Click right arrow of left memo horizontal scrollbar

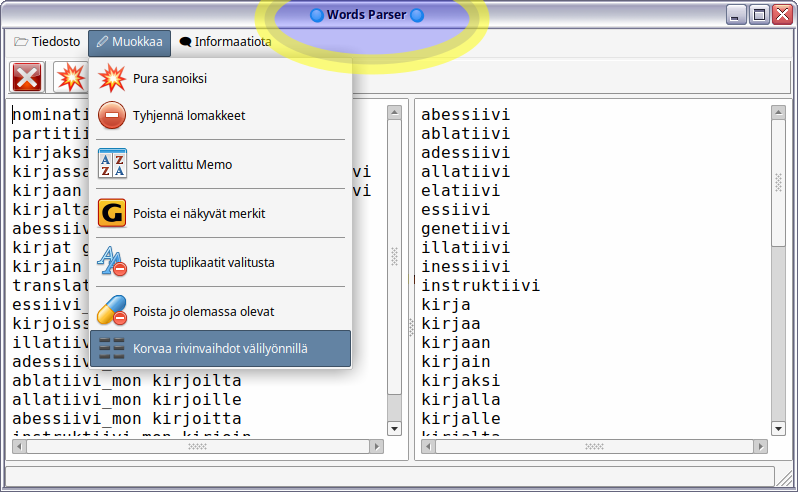pyautogui.click(x=377, y=447)
